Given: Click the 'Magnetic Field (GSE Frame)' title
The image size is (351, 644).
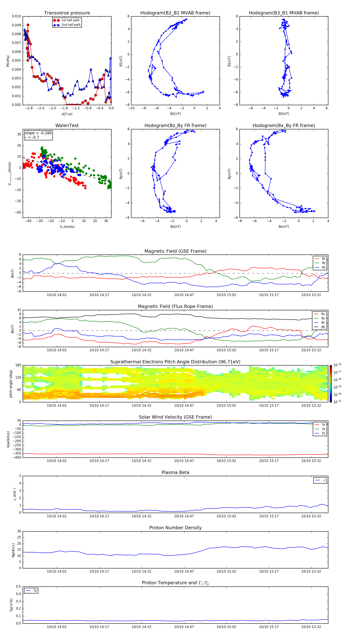Looking at the screenshot, I should (175, 251).
